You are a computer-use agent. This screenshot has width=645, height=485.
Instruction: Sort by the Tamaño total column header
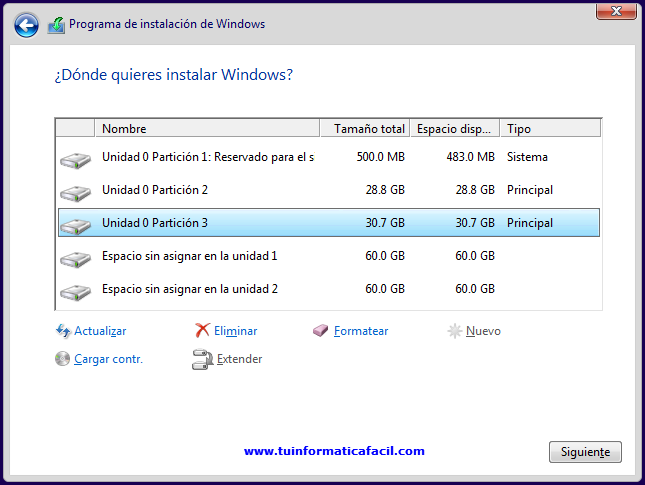pos(365,129)
